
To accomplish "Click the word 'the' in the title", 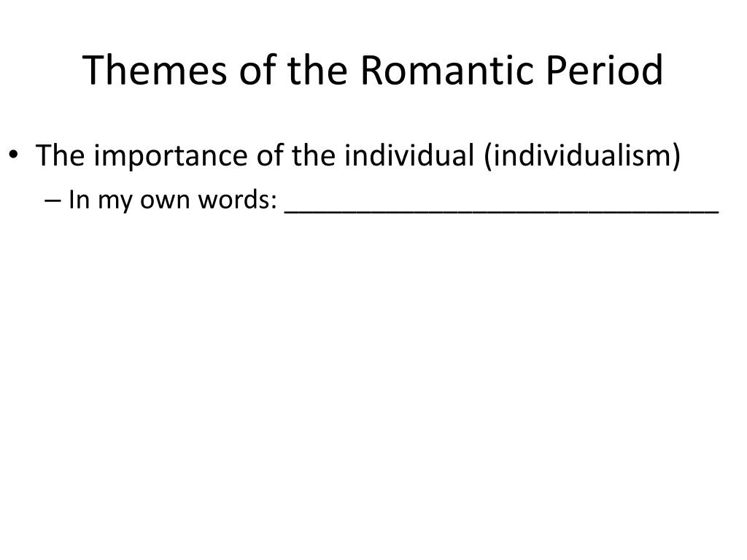I will pyautogui.click(x=317, y=70).
